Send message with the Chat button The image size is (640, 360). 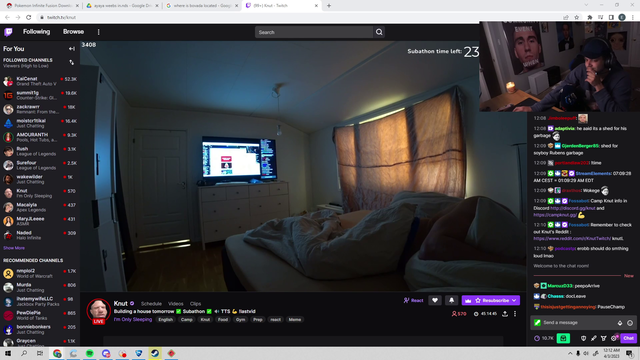[629, 338]
